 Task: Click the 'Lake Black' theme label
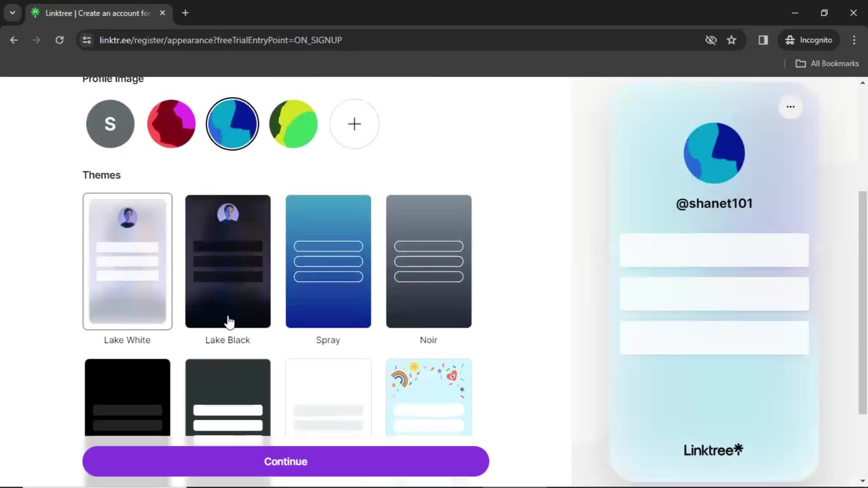227,340
